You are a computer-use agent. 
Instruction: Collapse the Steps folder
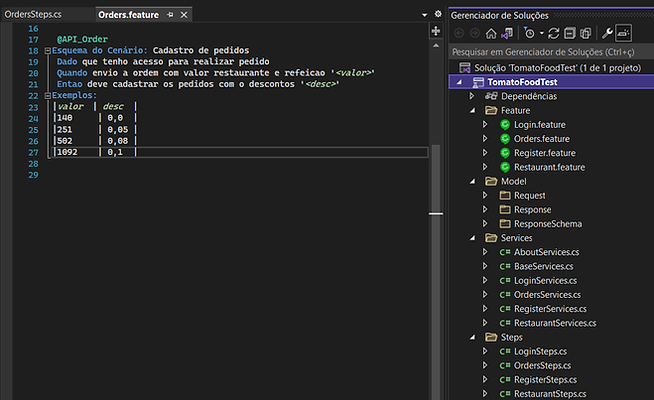(x=473, y=337)
